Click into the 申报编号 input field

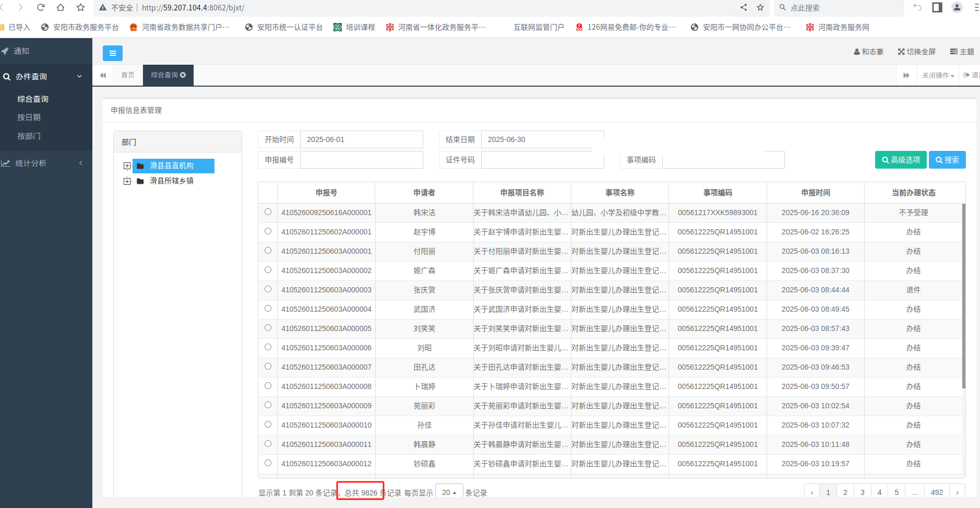tap(361, 160)
